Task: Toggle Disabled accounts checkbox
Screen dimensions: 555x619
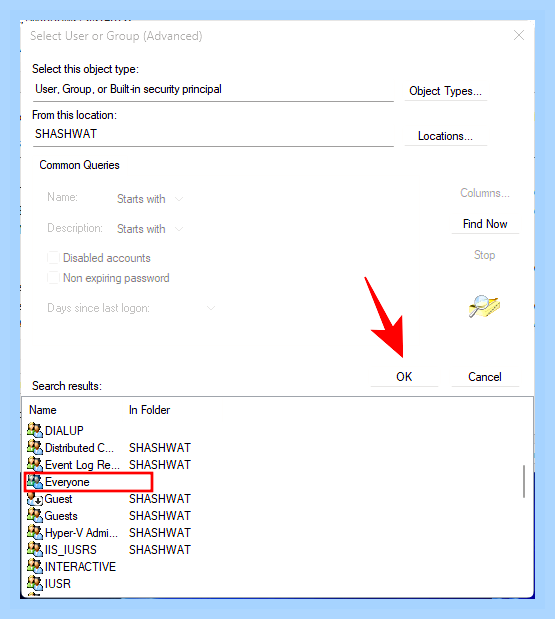Action: coord(53,258)
